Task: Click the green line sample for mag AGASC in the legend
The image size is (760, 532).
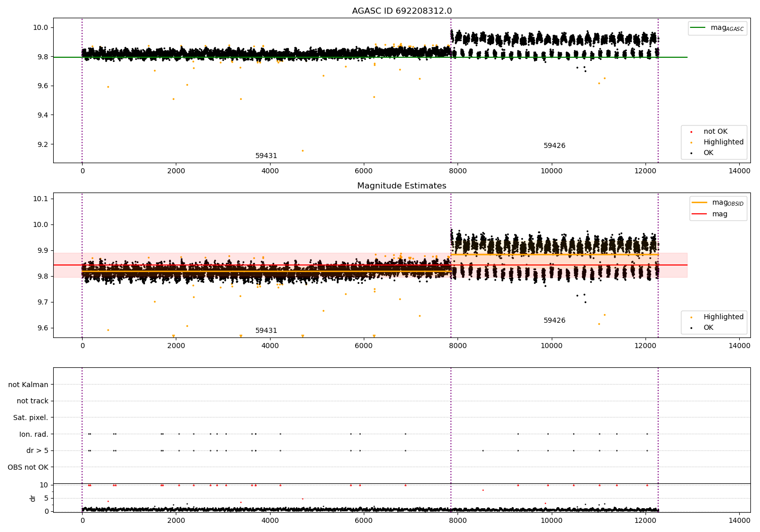Action: (x=699, y=28)
